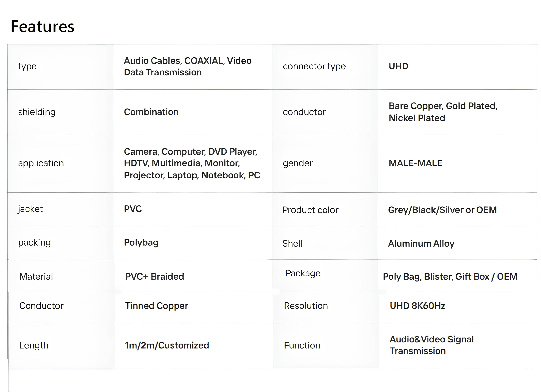Click the 'PVC+ Braided' material value

(154, 277)
